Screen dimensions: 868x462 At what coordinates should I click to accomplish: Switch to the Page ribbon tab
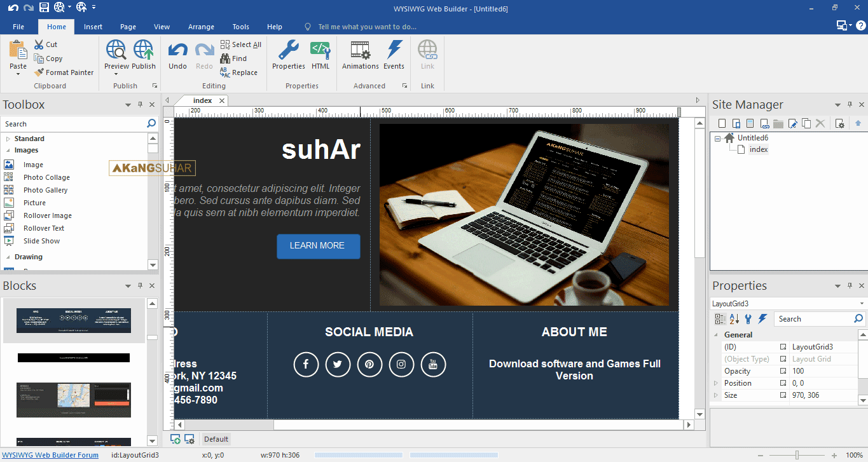coord(128,27)
